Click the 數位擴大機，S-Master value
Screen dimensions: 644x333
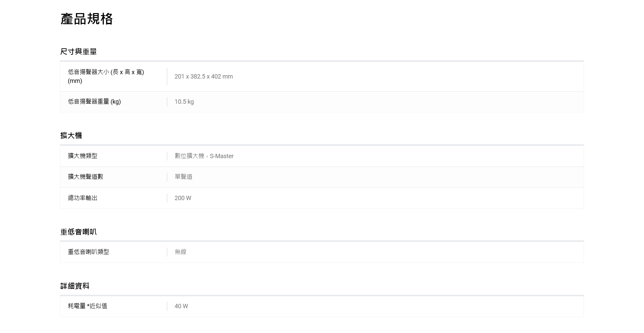coord(204,156)
